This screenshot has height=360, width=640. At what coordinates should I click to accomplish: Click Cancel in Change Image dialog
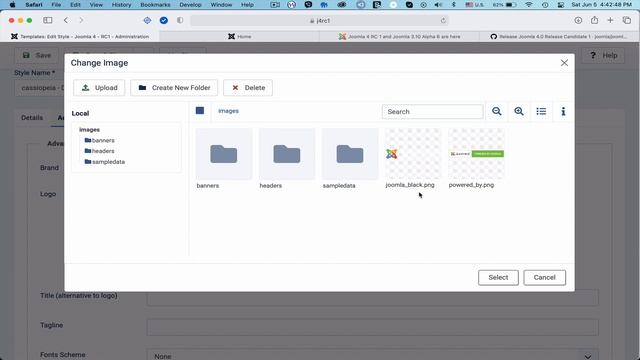click(x=544, y=278)
